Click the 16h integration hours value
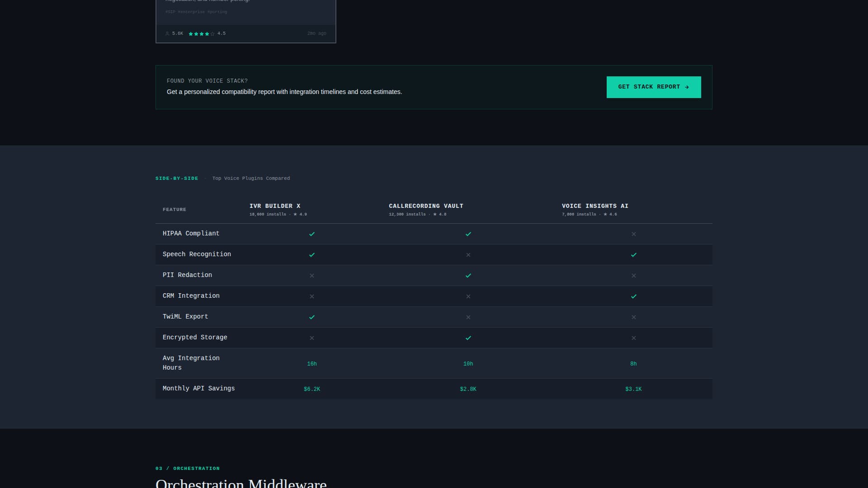This screenshot has height=488, width=868. (312, 364)
